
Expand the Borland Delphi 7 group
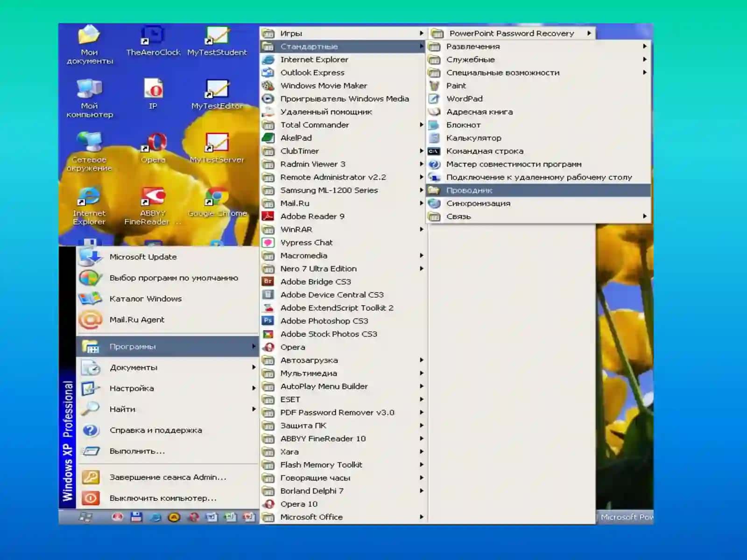[343, 491]
